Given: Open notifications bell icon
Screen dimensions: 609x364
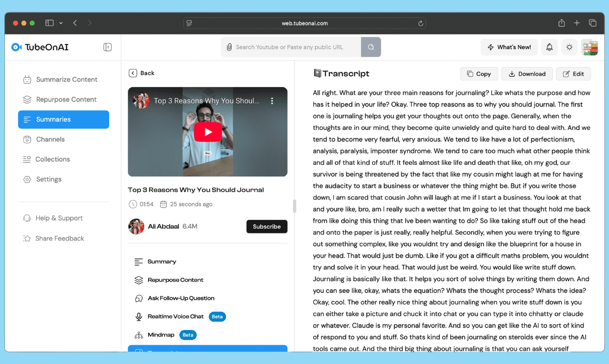Looking at the screenshot, I should click(550, 47).
